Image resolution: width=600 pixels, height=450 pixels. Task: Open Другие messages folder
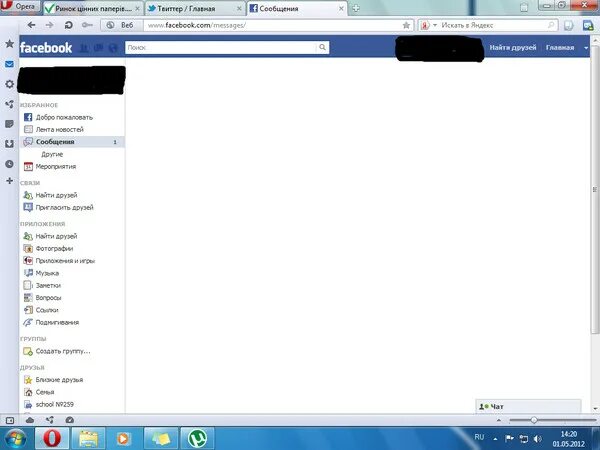[52, 154]
